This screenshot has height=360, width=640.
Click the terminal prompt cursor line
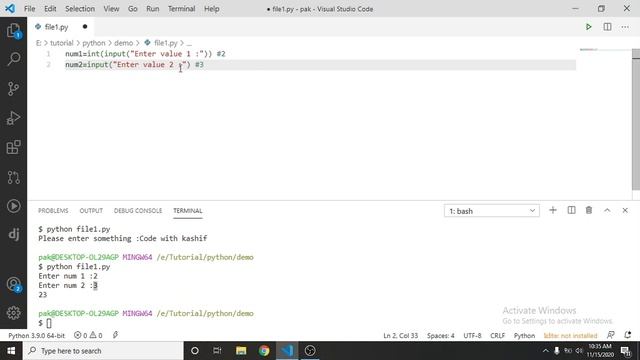pyautogui.click(x=45, y=323)
